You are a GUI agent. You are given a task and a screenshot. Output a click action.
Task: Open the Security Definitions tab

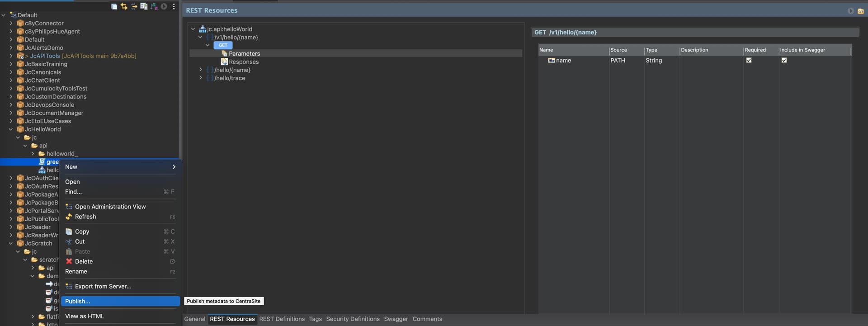click(x=353, y=319)
